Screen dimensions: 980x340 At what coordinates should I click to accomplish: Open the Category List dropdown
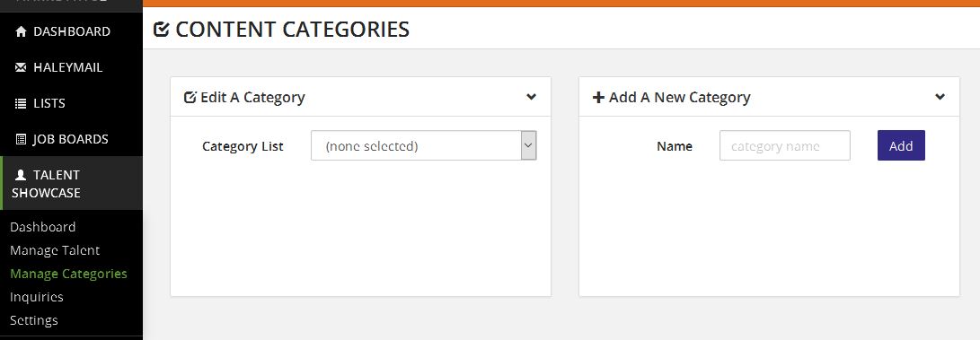[x=424, y=145]
